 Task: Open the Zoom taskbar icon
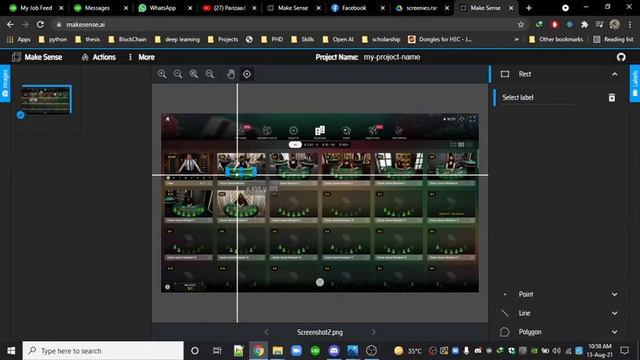(x=296, y=351)
